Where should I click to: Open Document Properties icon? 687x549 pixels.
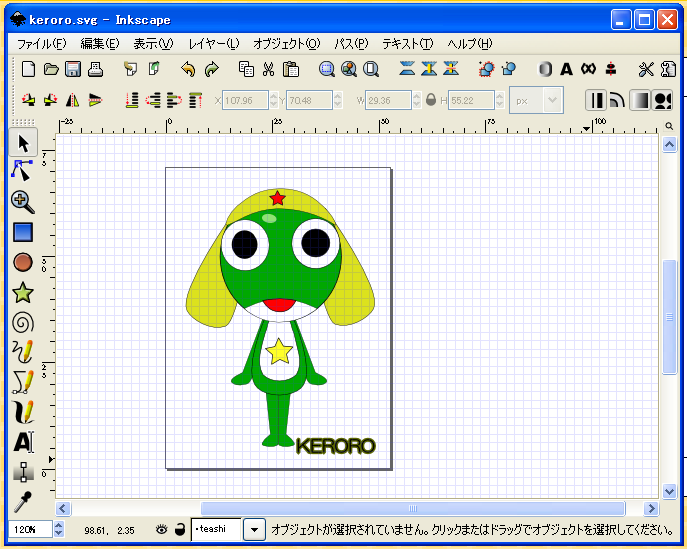coord(668,69)
